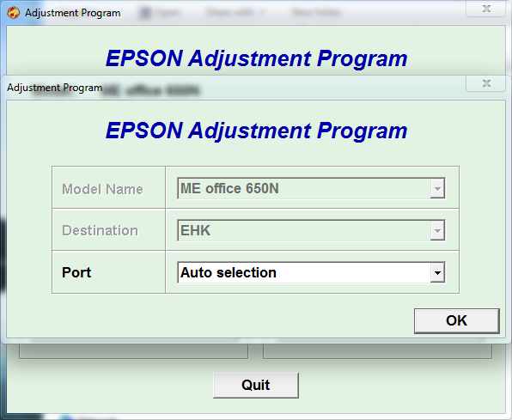Screen dimensions: 512x420
Task: Click the background window's EPSON Adjustment Program heading
Action: click(x=256, y=58)
